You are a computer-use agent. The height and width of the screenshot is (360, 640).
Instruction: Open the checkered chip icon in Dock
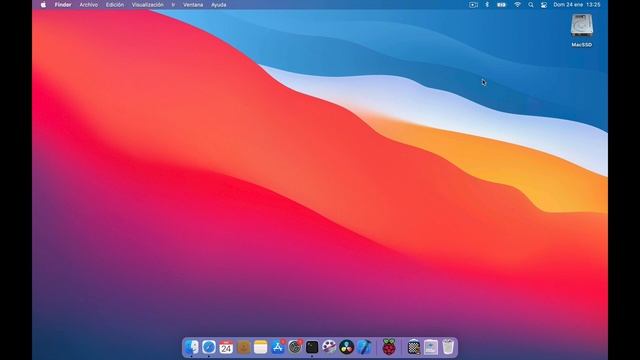tap(414, 347)
